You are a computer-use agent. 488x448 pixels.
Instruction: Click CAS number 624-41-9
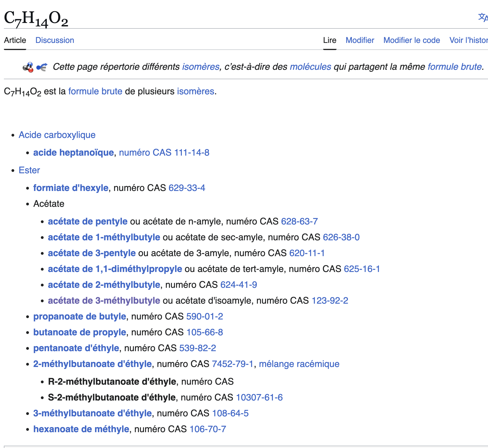(x=239, y=285)
